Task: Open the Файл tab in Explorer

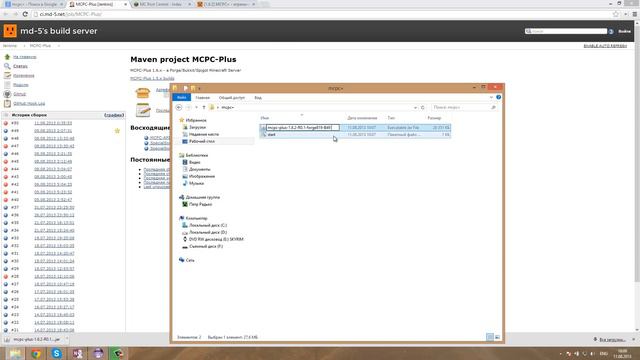Action: tap(182, 98)
